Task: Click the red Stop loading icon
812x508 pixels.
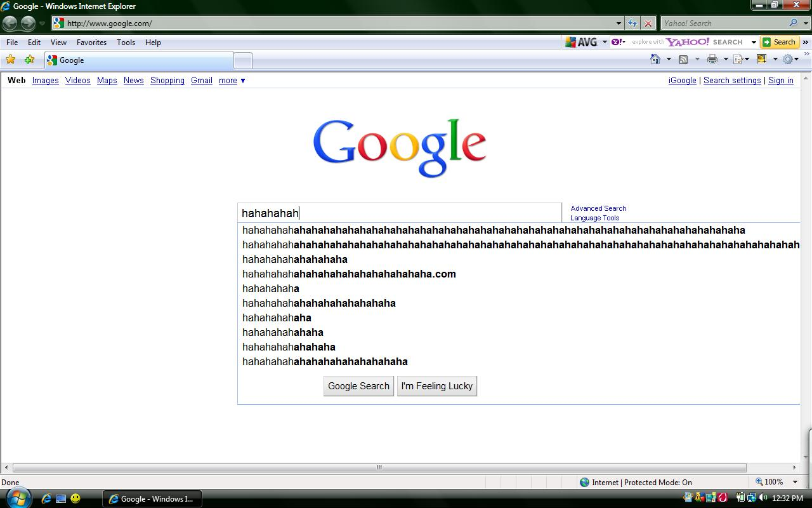Action: coord(648,23)
